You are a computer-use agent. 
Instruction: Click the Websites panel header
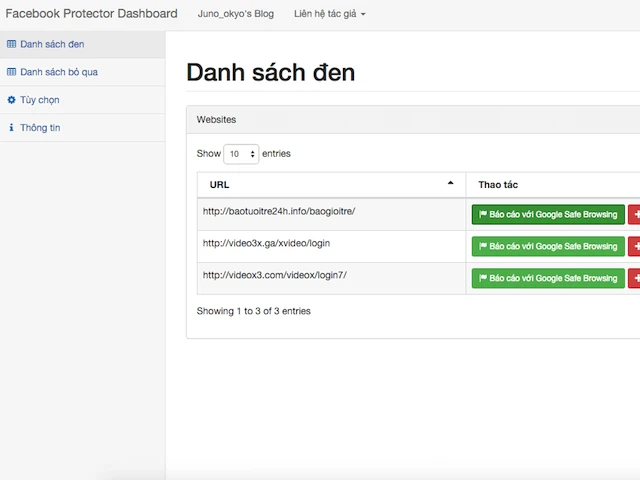pyautogui.click(x=400, y=119)
